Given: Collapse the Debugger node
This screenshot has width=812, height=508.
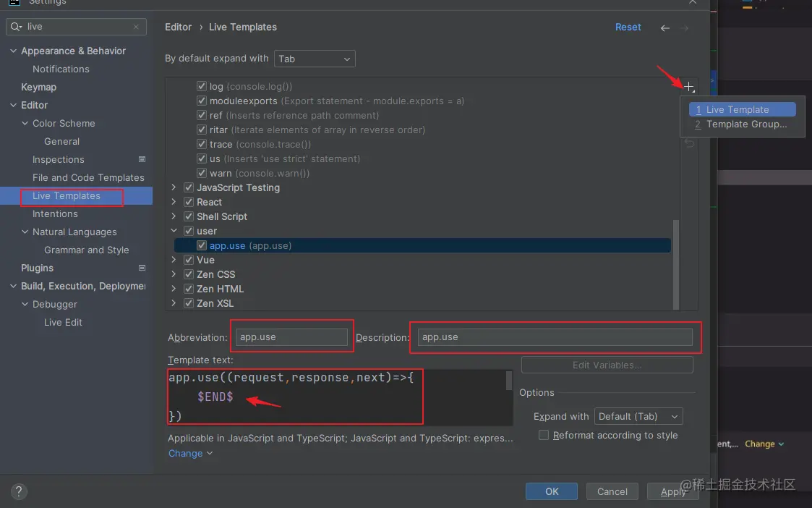Looking at the screenshot, I should (25, 304).
